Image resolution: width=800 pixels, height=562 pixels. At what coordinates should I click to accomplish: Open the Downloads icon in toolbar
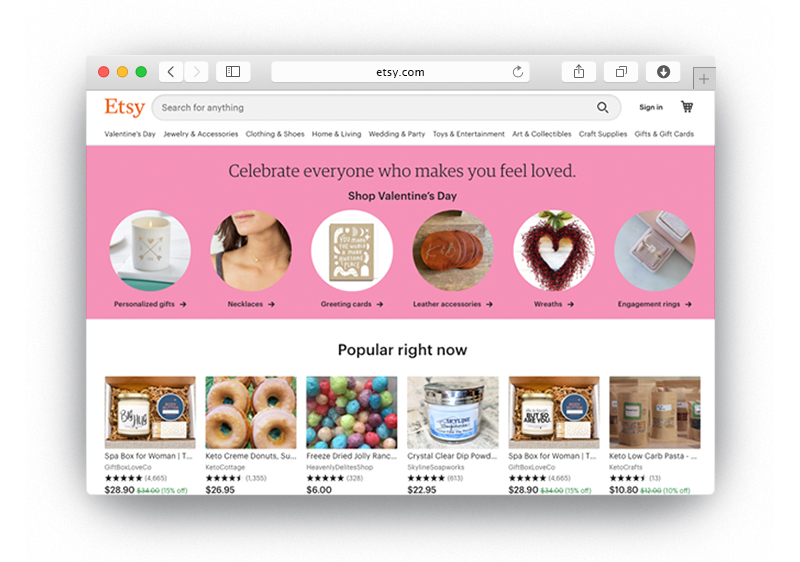tap(663, 72)
